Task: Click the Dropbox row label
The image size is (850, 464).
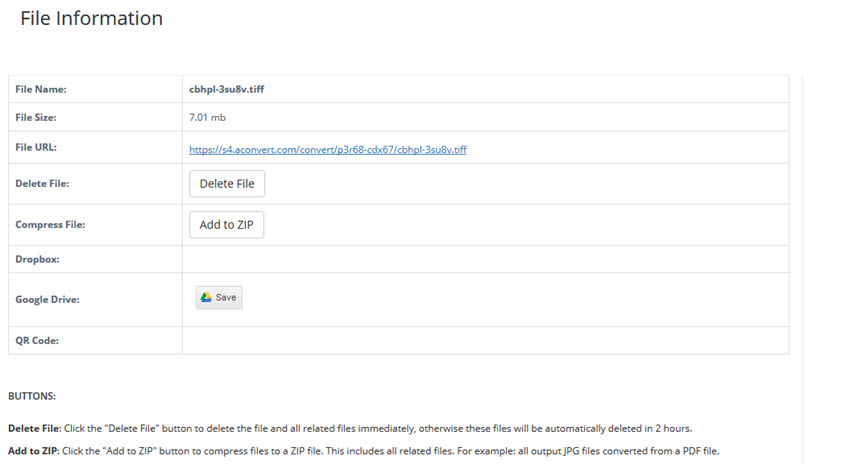Action: point(38,259)
